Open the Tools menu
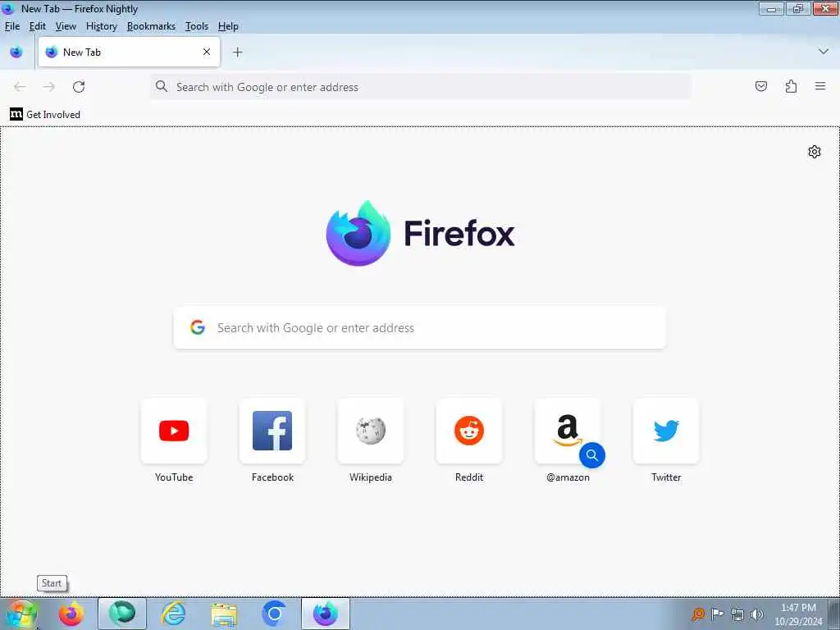This screenshot has width=840, height=630. [197, 26]
